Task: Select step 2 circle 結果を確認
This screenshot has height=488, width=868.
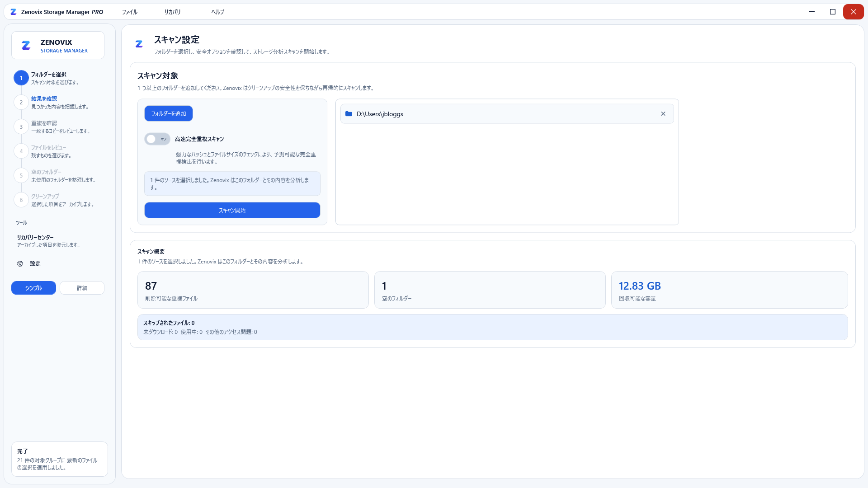Action: click(x=21, y=103)
